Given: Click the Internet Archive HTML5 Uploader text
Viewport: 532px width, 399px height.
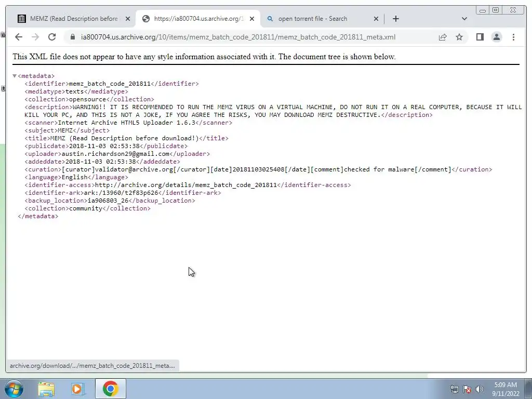Looking at the screenshot, I should coord(127,123).
